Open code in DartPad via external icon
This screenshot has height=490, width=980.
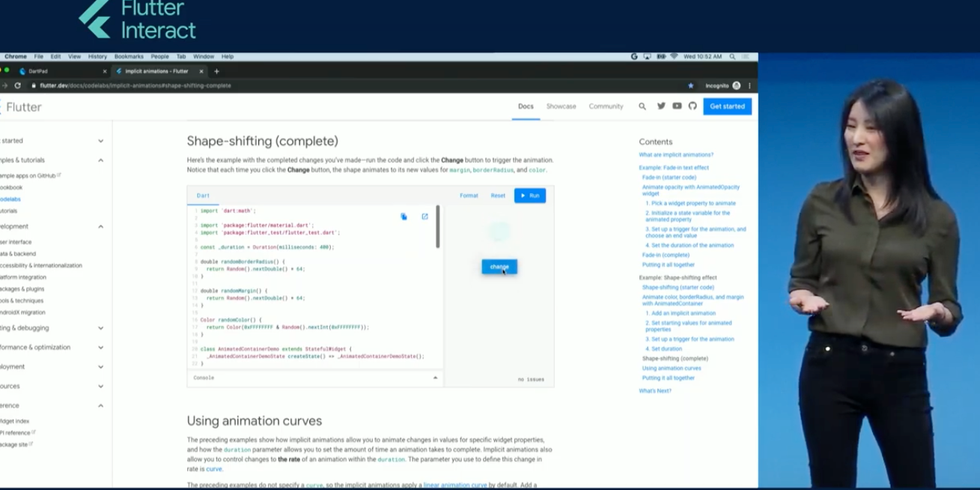tap(424, 217)
